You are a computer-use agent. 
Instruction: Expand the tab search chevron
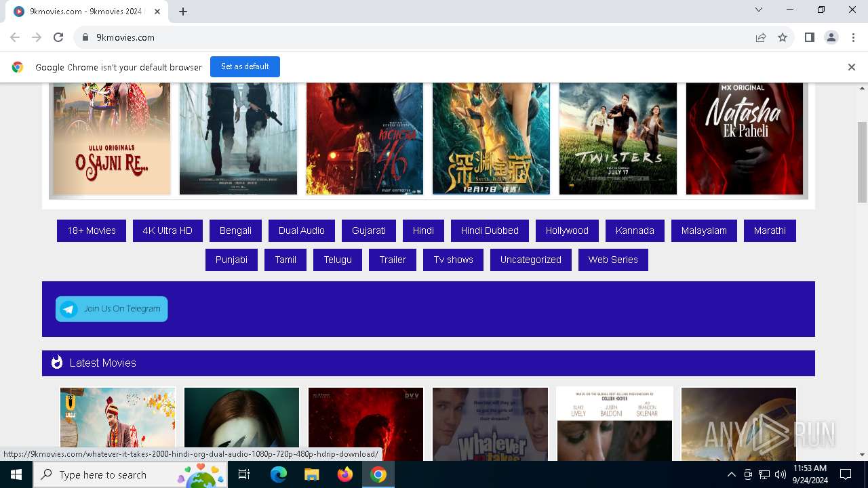pyautogui.click(x=759, y=9)
